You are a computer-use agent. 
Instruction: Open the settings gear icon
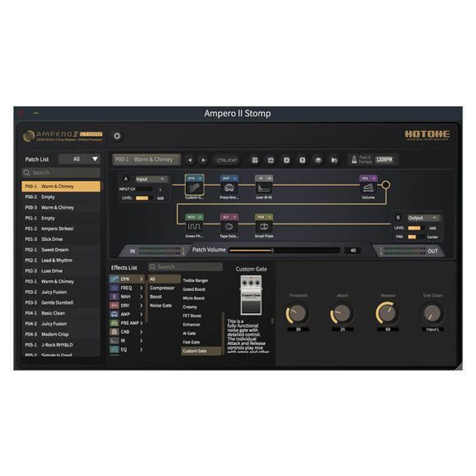[x=118, y=136]
